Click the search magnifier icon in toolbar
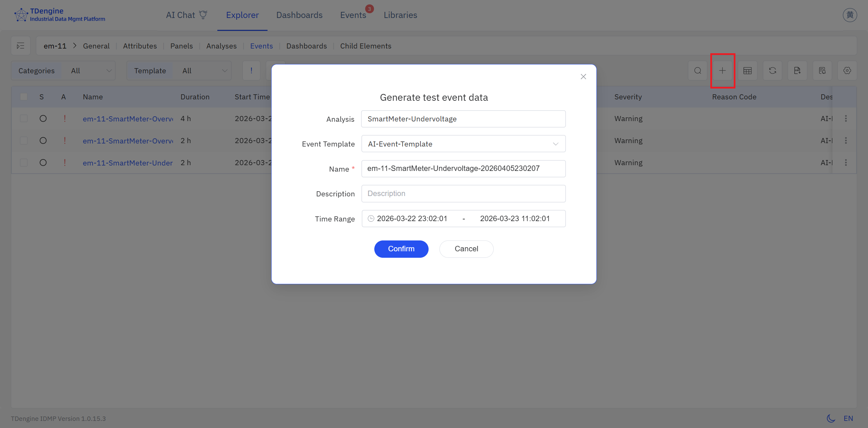Viewport: 868px width, 428px height. click(697, 71)
